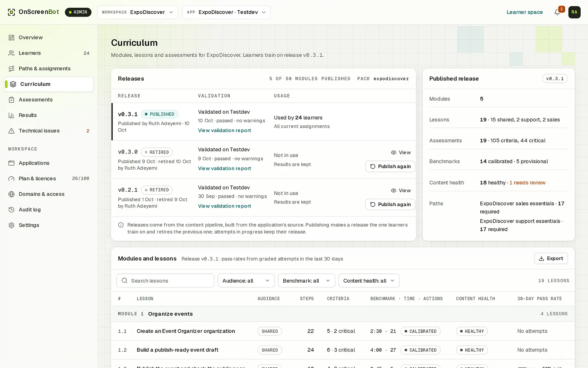
Task: Click the Learners people icon
Action: pos(11,53)
